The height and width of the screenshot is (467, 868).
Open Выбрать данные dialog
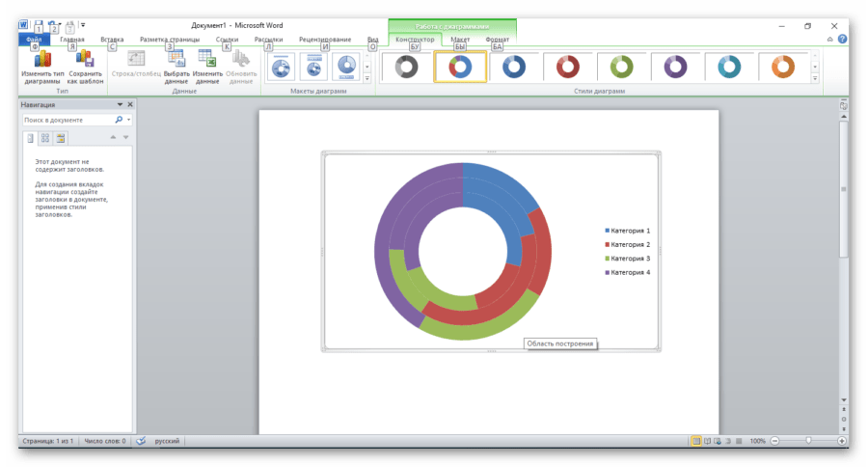[x=176, y=68]
